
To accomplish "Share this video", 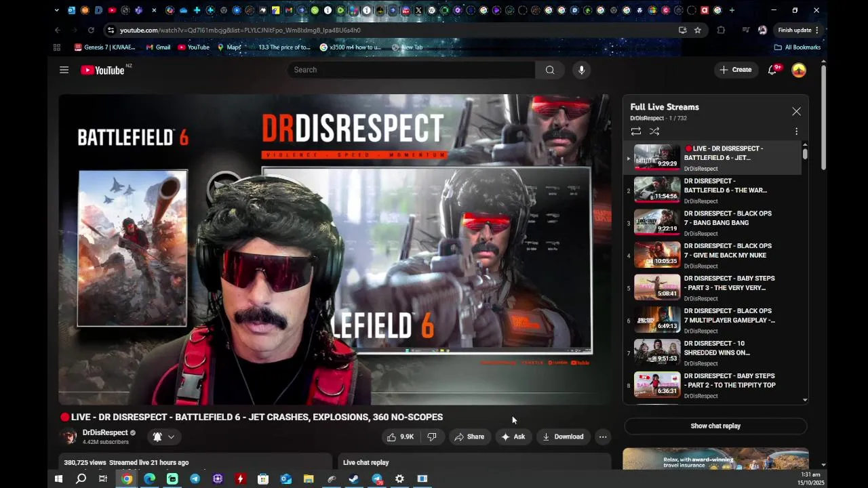I will click(x=469, y=436).
